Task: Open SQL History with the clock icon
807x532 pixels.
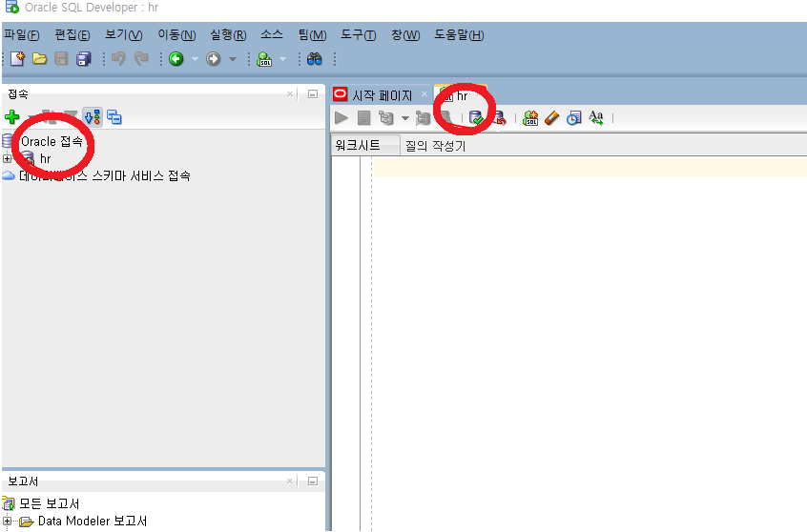Action: pos(574,118)
